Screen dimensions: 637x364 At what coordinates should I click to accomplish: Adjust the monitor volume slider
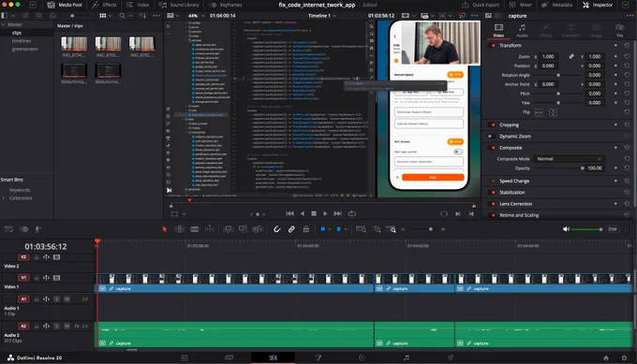pos(586,229)
